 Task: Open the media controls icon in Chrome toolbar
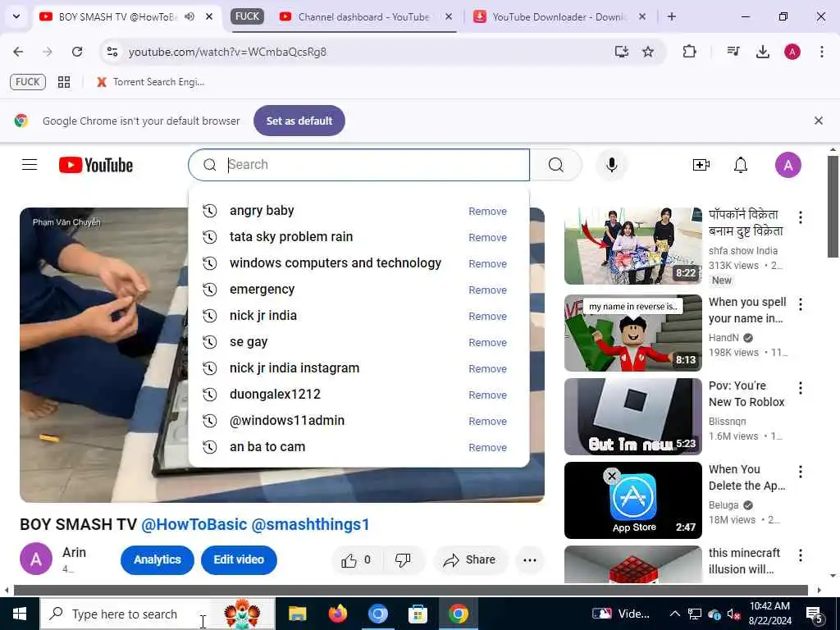(733, 52)
